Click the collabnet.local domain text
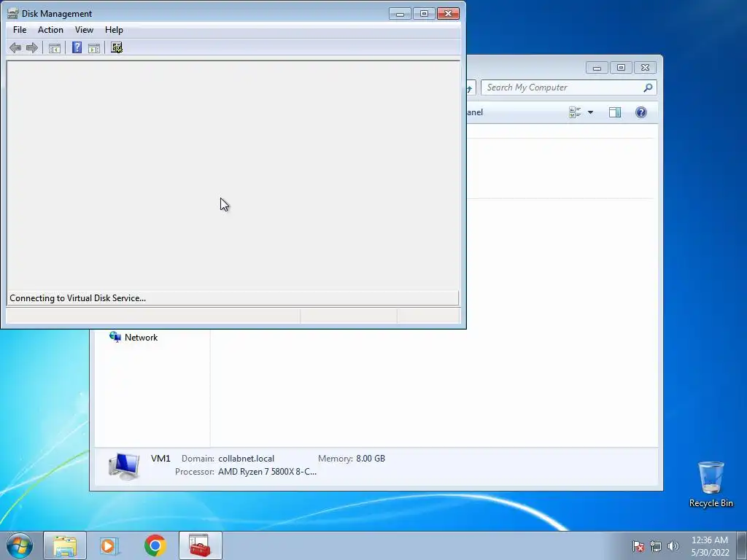 (x=247, y=459)
